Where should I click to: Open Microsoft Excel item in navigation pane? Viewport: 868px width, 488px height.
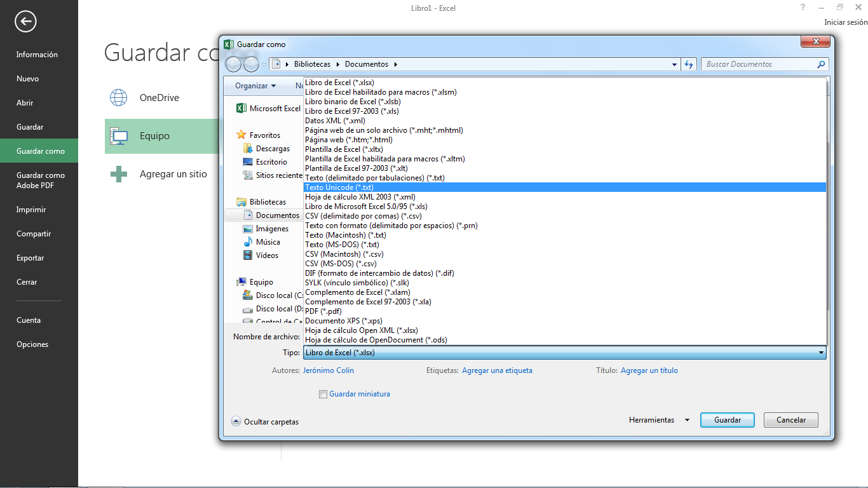(x=269, y=109)
